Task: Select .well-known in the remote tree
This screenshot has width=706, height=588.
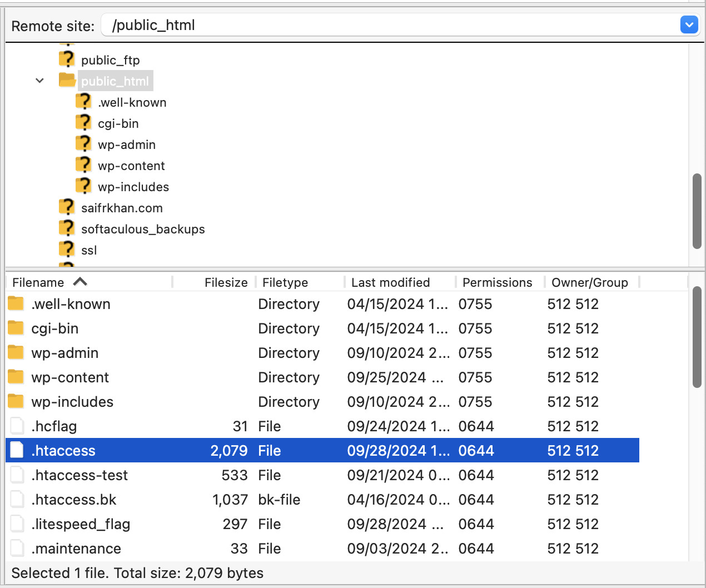Action: [x=132, y=102]
